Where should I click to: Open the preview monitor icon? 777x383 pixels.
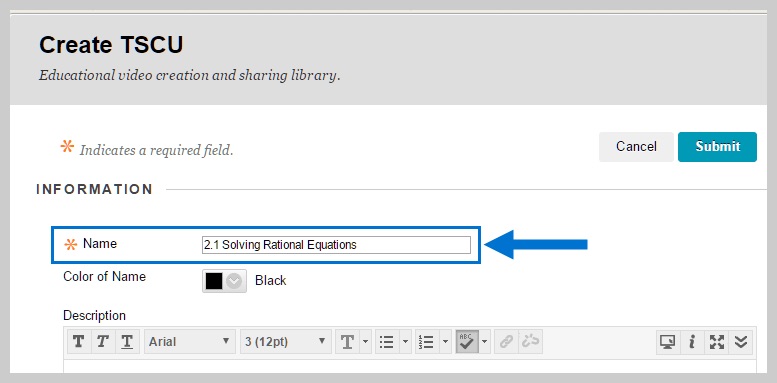[668, 342]
